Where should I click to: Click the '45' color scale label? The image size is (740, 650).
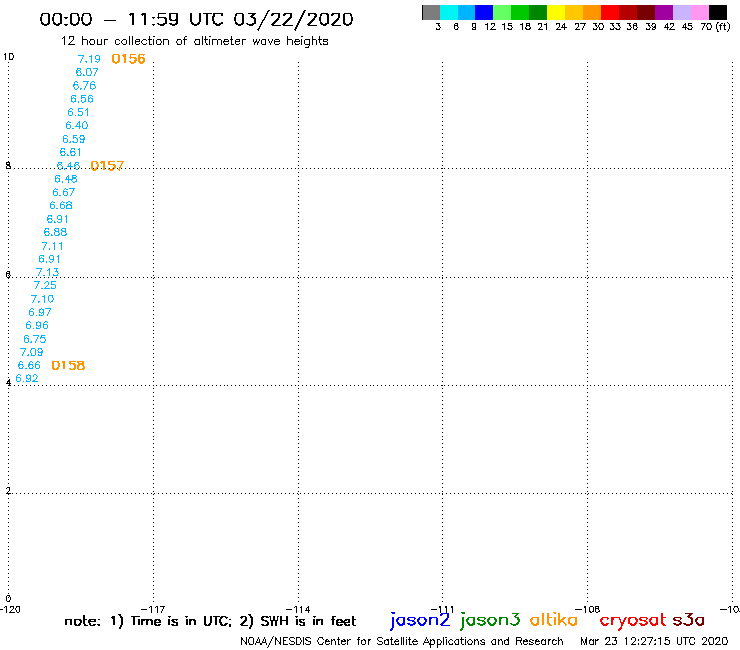click(x=687, y=27)
